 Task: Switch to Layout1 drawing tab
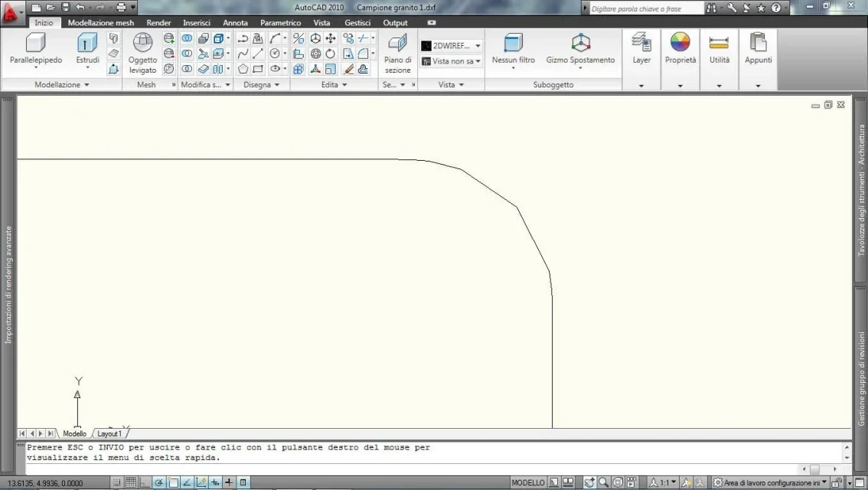click(109, 433)
